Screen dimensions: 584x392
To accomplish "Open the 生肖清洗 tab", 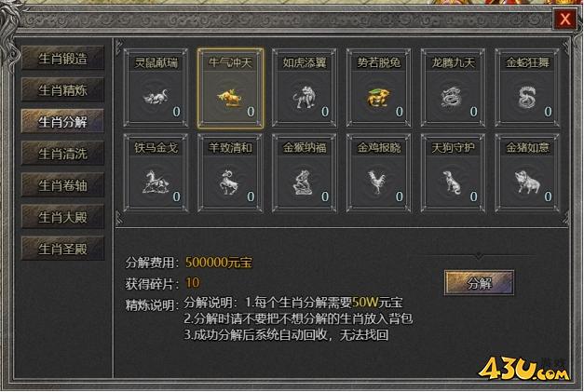I will (x=62, y=154).
